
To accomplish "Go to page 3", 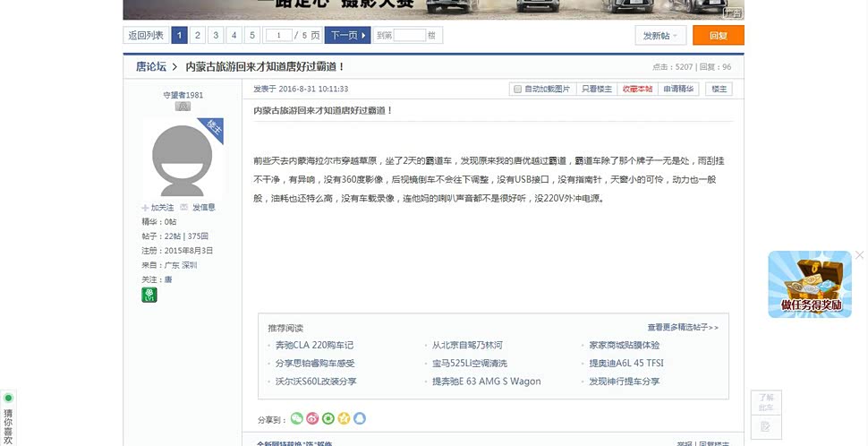I will [216, 36].
